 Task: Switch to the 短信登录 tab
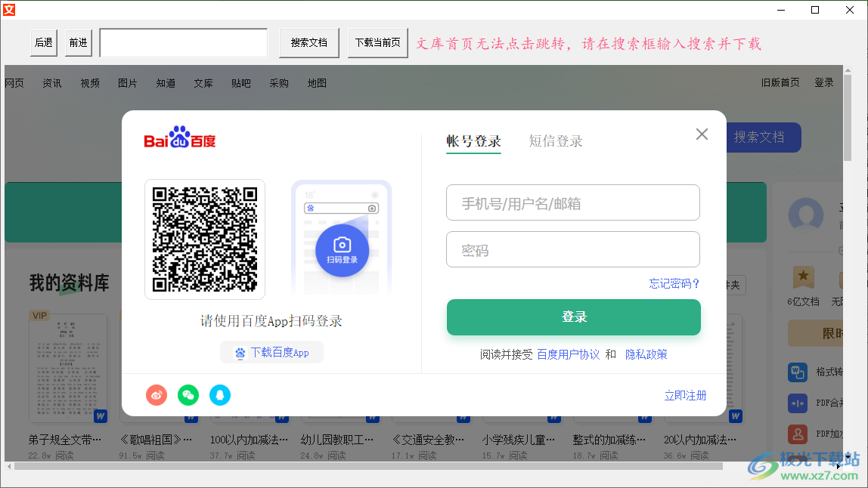[555, 141]
